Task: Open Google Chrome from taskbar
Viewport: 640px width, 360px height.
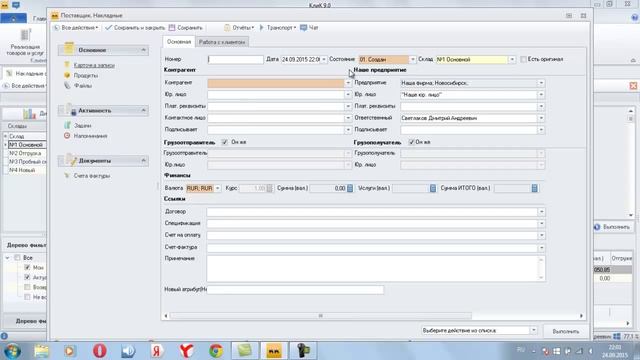Action: click(216, 351)
